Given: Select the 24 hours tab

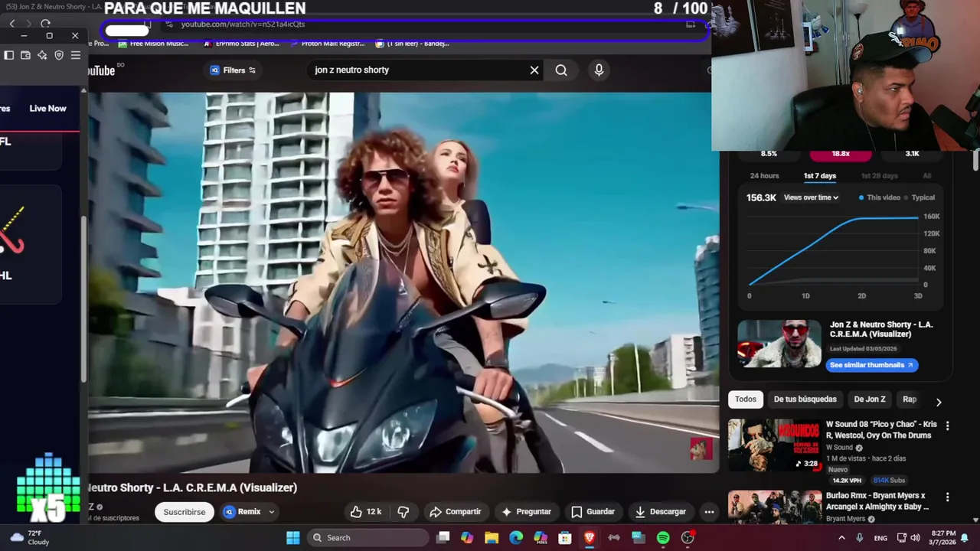Looking at the screenshot, I should 764,176.
